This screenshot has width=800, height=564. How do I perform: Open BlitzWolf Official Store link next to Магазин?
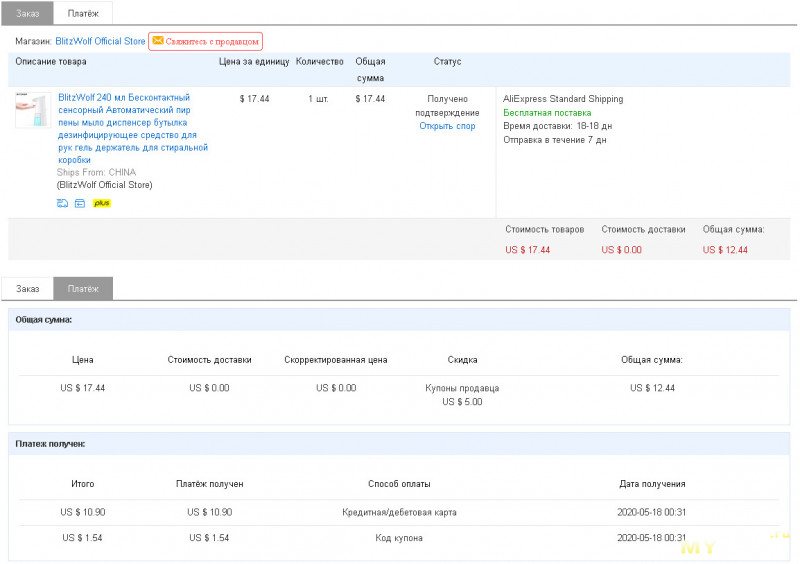[100, 41]
